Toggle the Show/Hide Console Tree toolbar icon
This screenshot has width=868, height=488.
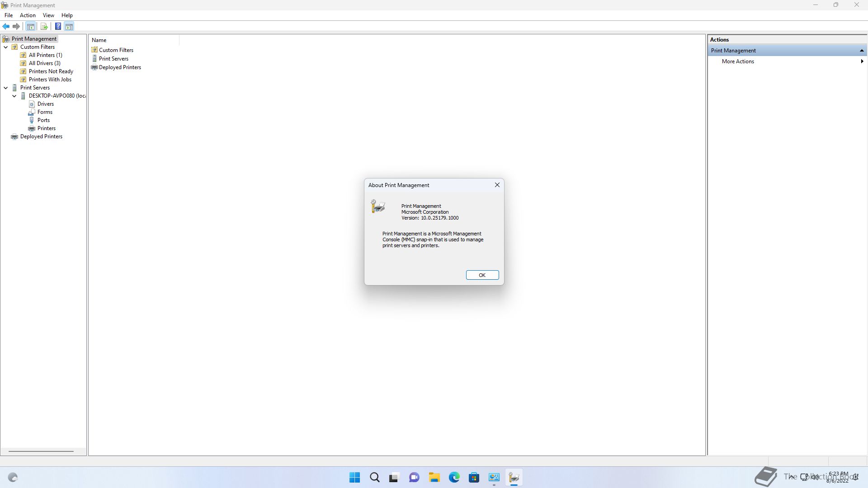(x=31, y=26)
